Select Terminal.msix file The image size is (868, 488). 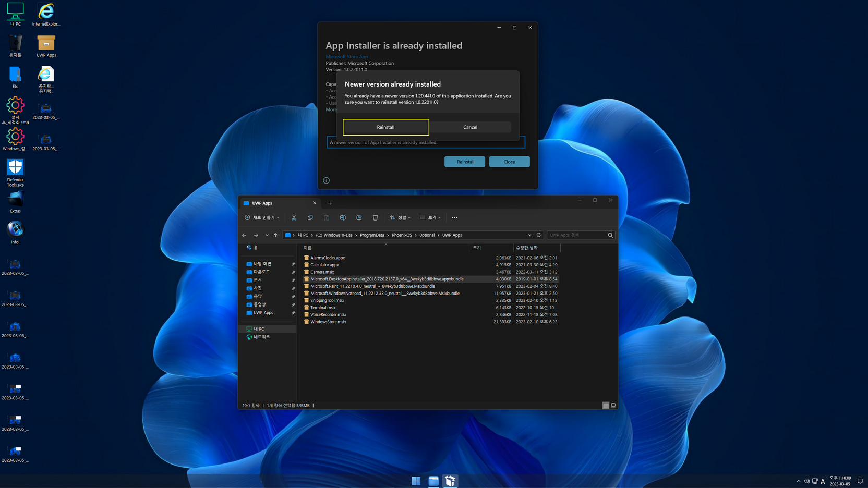(x=323, y=308)
